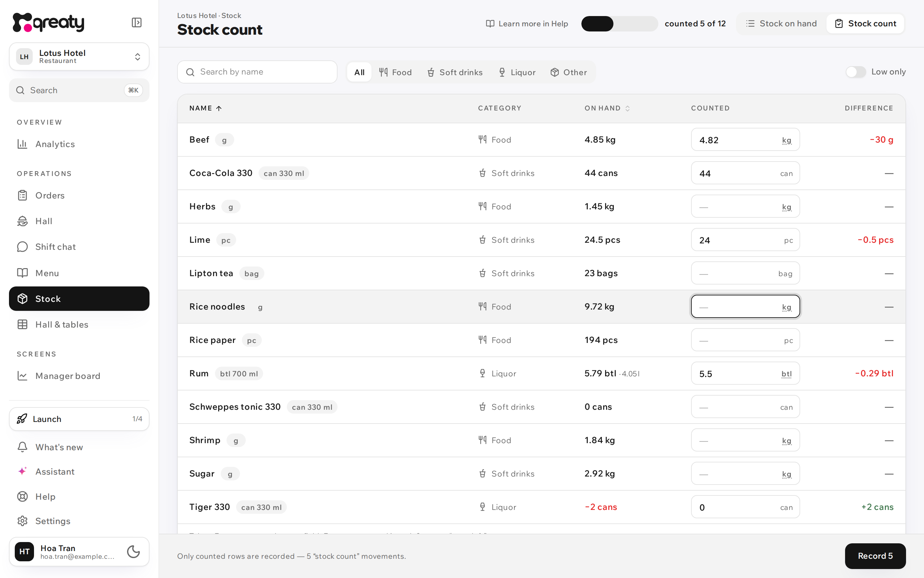Click the sidebar Search box
This screenshot has width=924, height=578.
(79, 90)
